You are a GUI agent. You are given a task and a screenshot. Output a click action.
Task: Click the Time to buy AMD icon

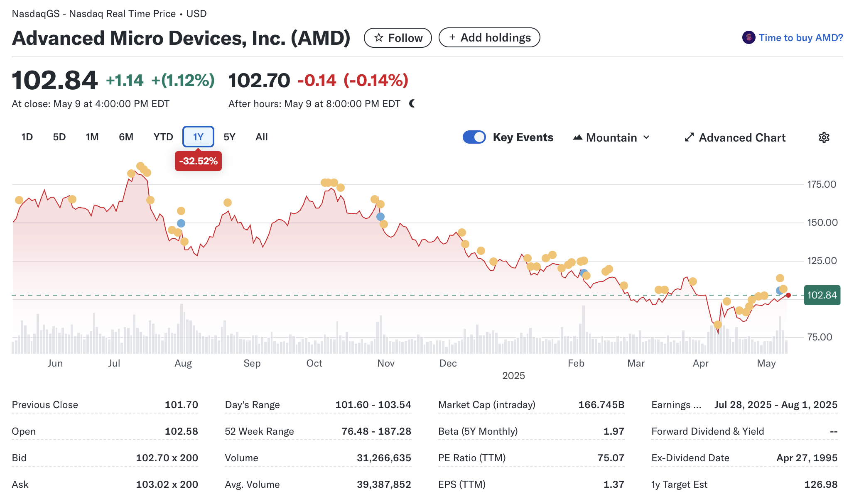tap(748, 38)
